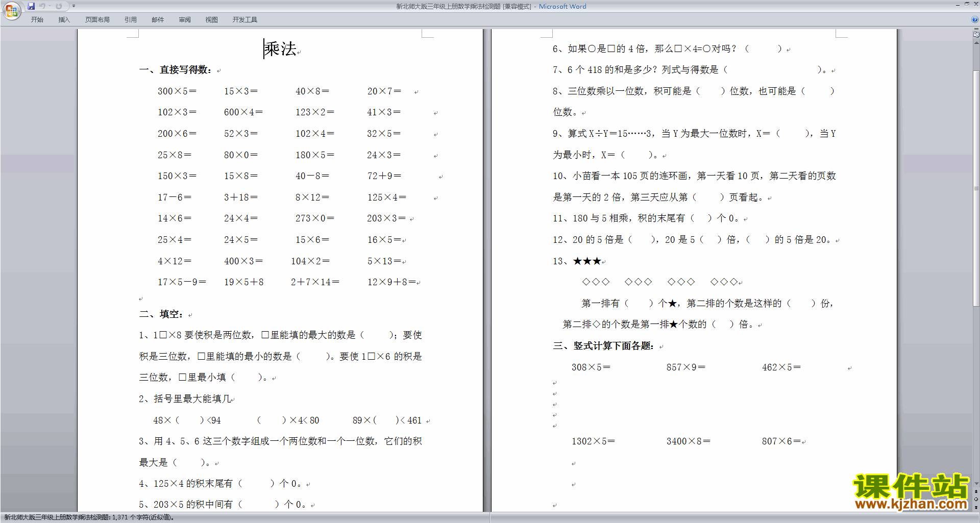The image size is (980, 523).
Task: Click question 6 about ○ and □
Action: [x=668, y=49]
